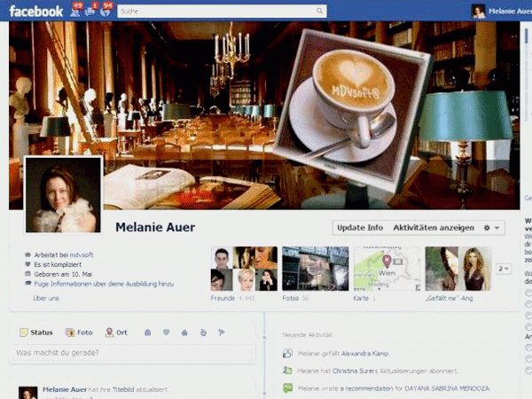Click the post author's small avatar
Screen dimensions: 532x399
click(27, 393)
